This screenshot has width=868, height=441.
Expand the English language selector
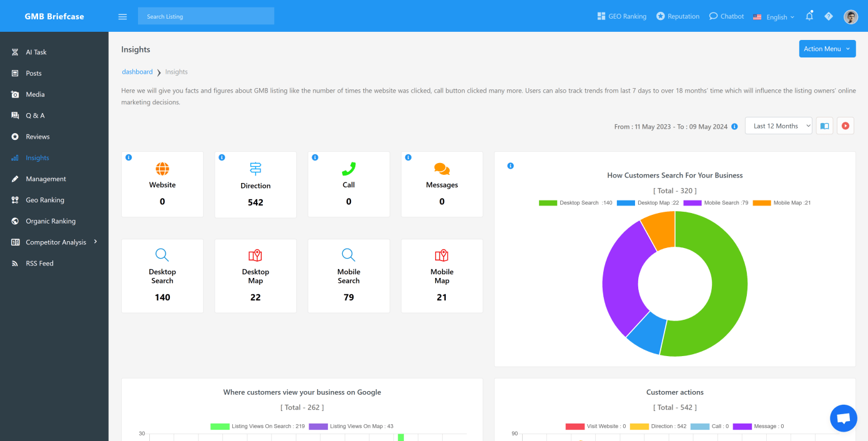(774, 17)
